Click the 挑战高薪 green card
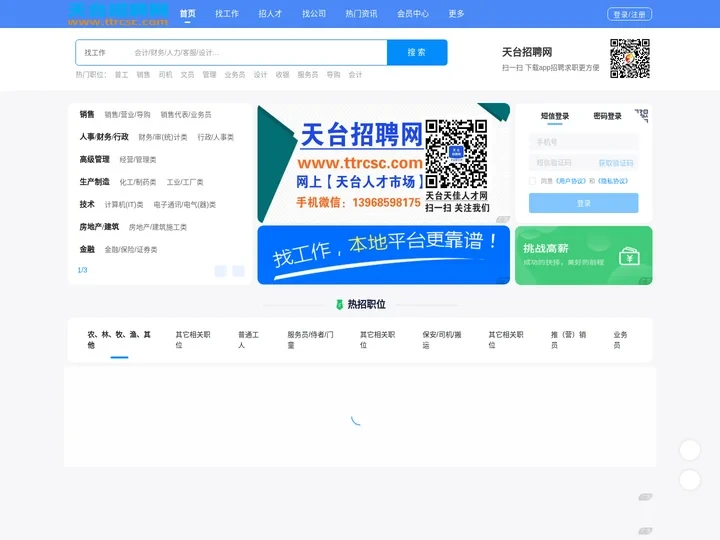This screenshot has width=720, height=540. [584, 255]
